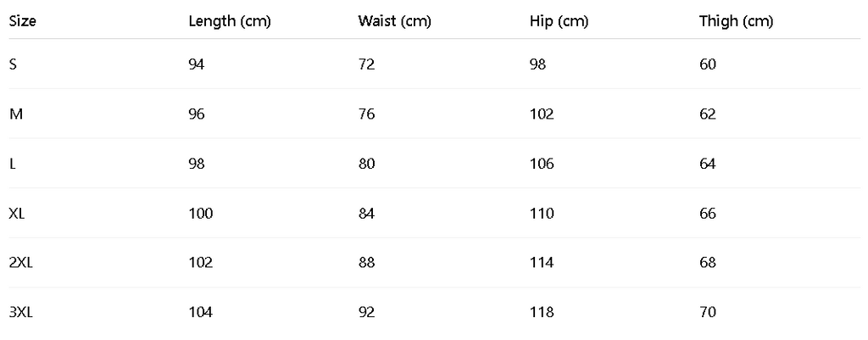Viewport: 868px width, 340px height.
Task: Click the Waist (cm) column header
Action: 394,21
